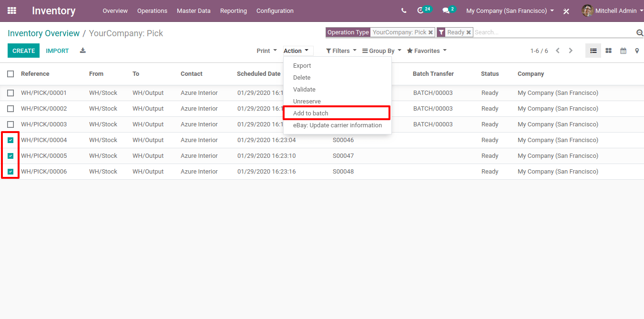Open the apps grid menu
Image resolution: width=644 pixels, height=319 pixels.
(11, 10)
